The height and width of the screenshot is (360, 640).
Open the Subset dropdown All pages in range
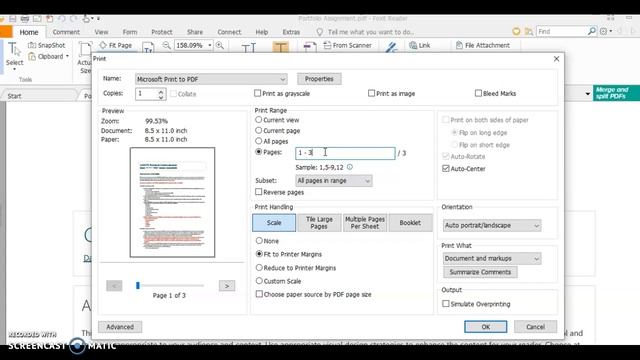point(333,180)
